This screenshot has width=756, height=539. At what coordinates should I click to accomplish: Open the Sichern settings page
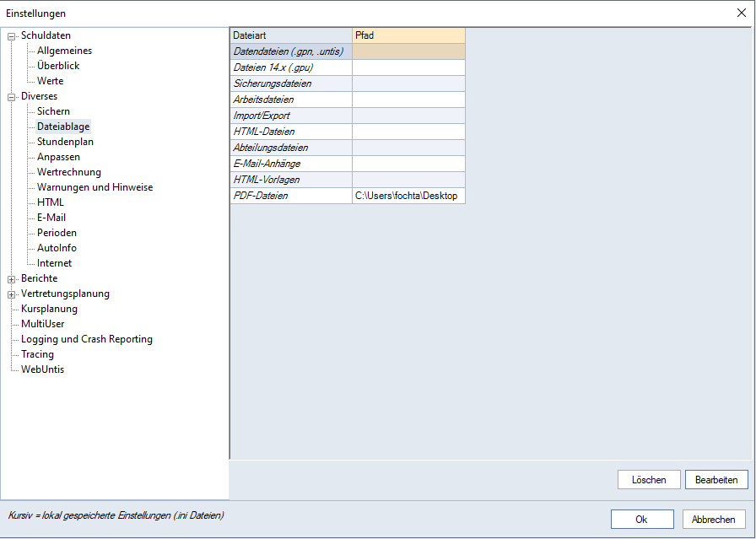tap(53, 111)
